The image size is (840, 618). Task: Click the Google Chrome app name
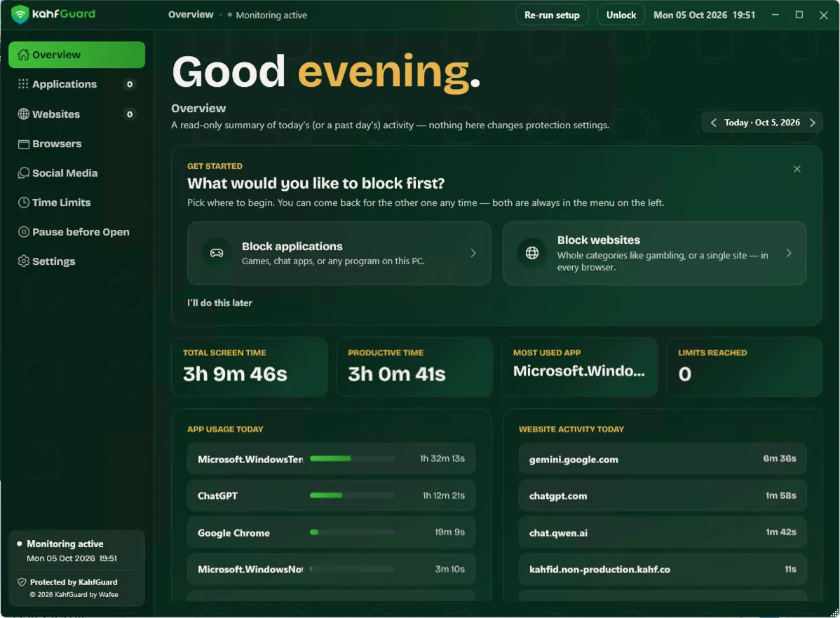(233, 533)
